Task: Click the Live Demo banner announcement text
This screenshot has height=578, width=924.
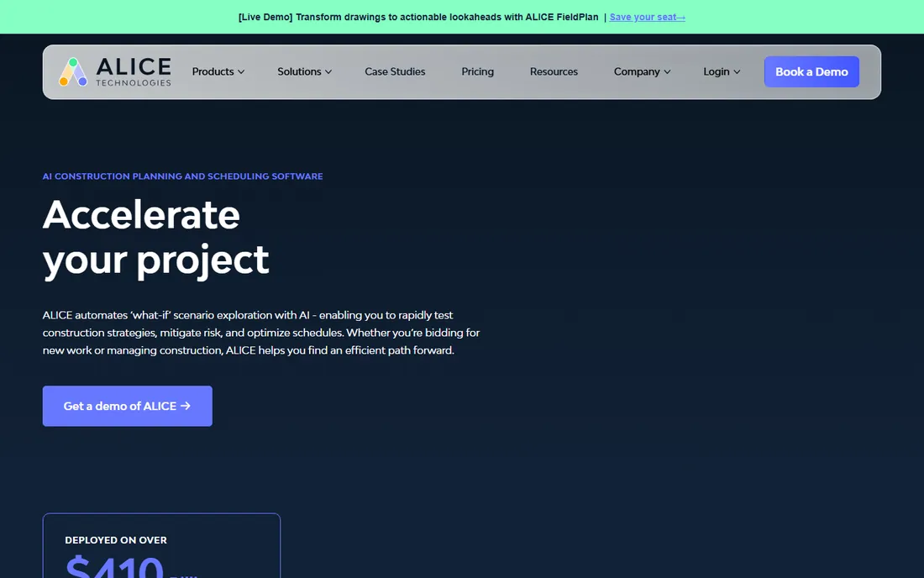Action: point(418,17)
